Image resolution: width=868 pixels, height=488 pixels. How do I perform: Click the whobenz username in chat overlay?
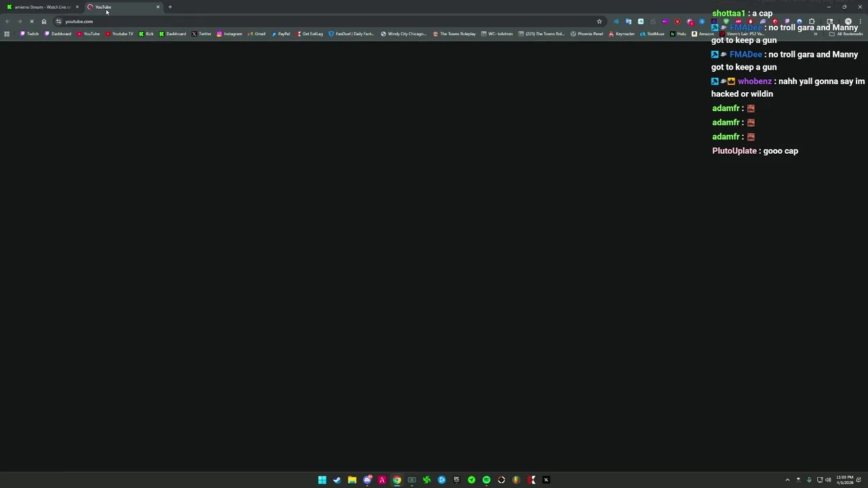click(x=755, y=81)
